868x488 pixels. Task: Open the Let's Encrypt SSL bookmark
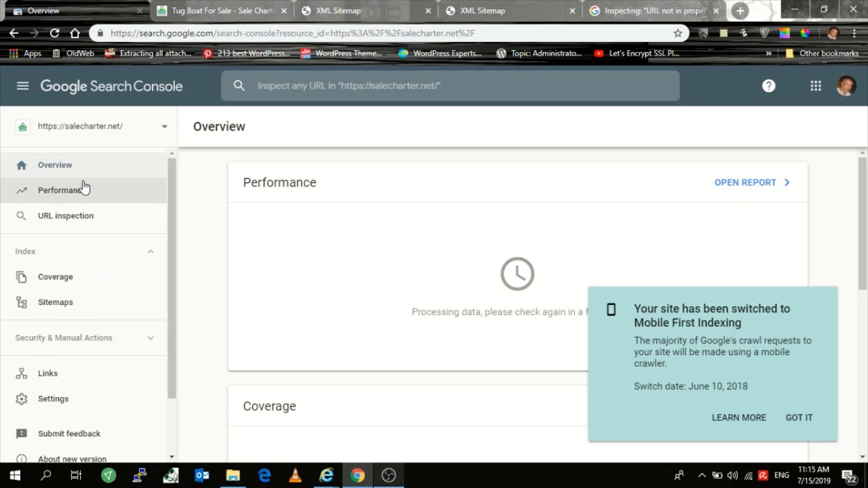636,54
